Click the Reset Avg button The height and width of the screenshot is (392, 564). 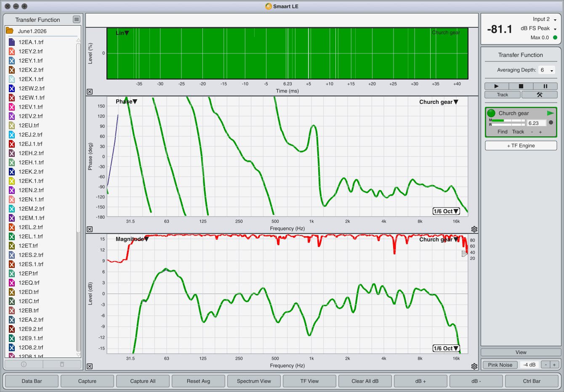tap(199, 381)
